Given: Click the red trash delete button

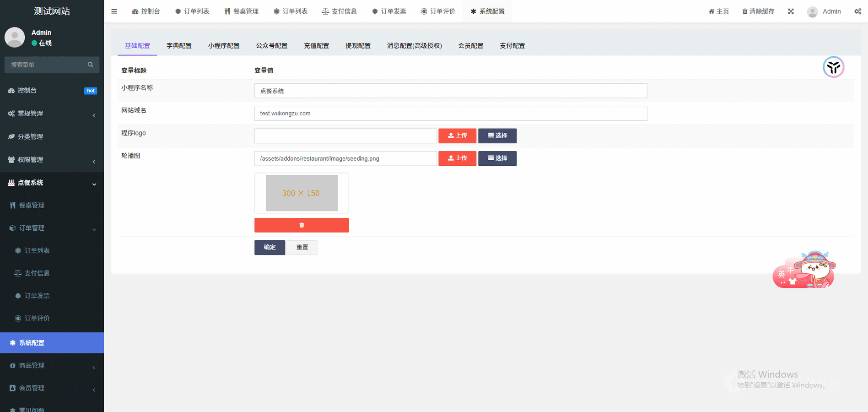Looking at the screenshot, I should 302,225.
